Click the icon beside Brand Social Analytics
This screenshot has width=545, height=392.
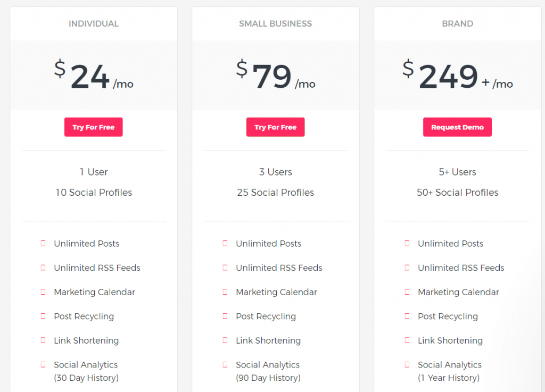[x=407, y=364]
